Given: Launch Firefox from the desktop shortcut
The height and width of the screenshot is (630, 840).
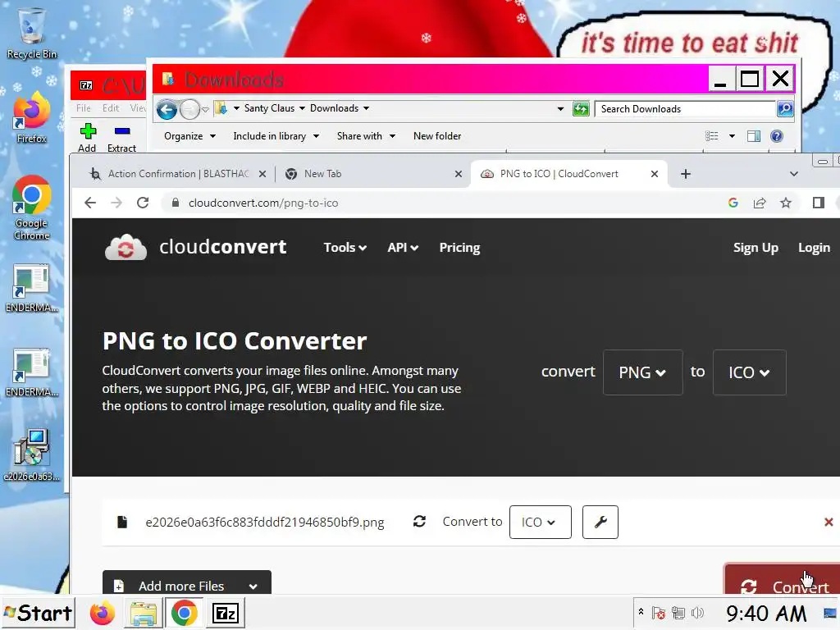Looking at the screenshot, I should [x=31, y=118].
